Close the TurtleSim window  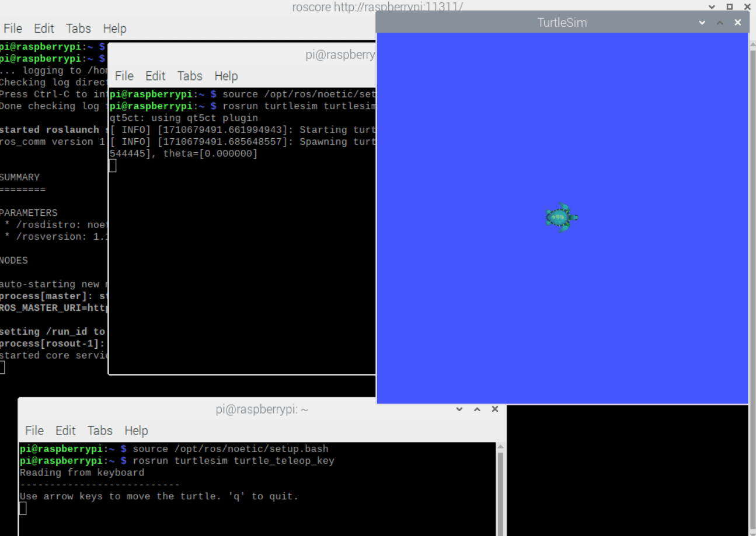pos(738,23)
